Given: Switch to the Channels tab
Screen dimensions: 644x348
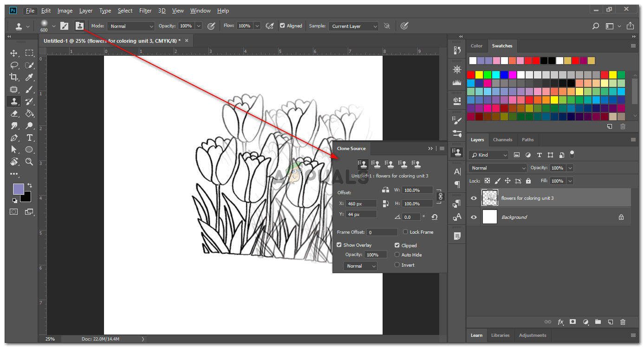Looking at the screenshot, I should click(x=502, y=139).
